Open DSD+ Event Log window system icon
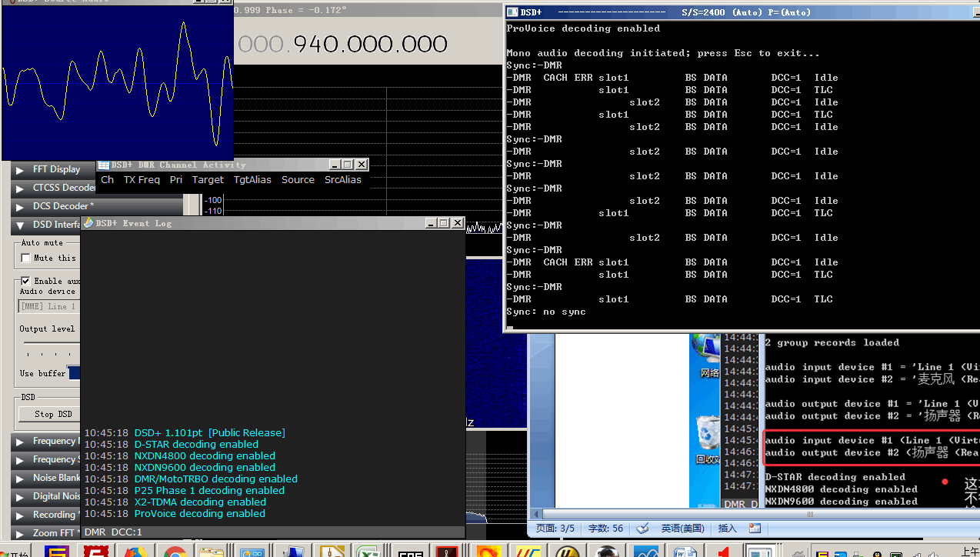The image size is (980, 557). point(88,223)
